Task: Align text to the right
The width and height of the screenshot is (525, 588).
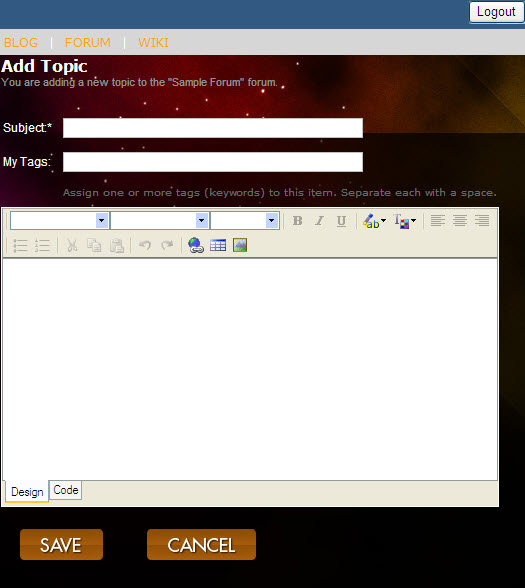Action: click(x=482, y=221)
